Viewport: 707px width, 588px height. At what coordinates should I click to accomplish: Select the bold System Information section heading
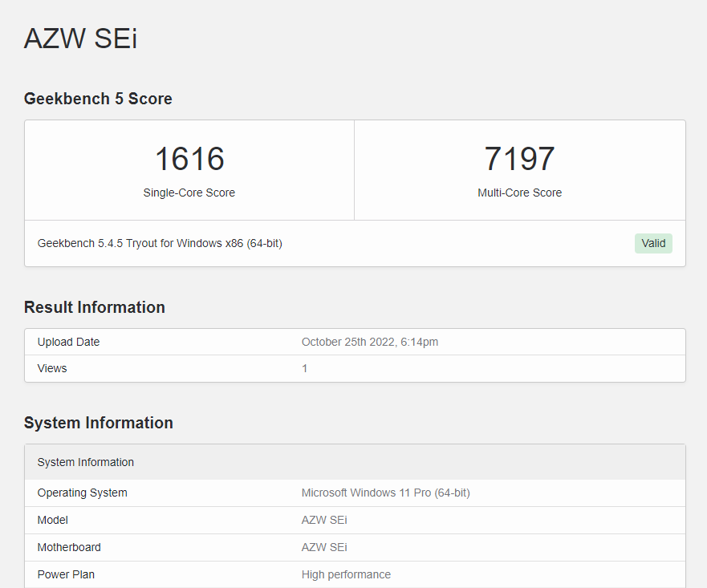point(98,423)
